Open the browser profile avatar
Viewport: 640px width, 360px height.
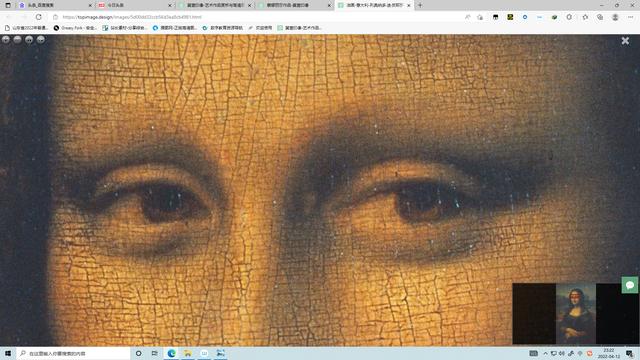(615, 17)
